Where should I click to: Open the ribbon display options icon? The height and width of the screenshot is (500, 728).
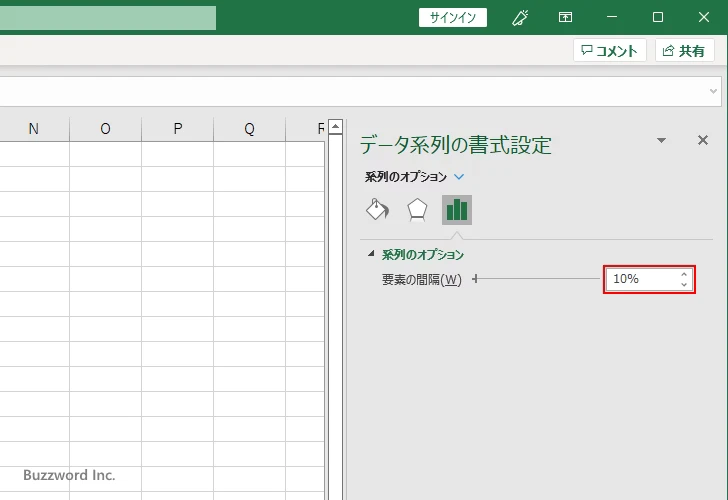pyautogui.click(x=565, y=18)
